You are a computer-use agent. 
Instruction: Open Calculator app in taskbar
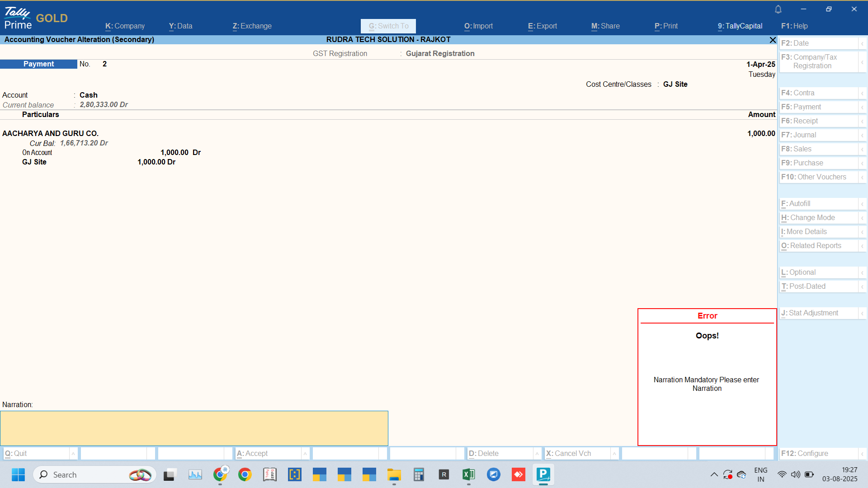click(419, 474)
